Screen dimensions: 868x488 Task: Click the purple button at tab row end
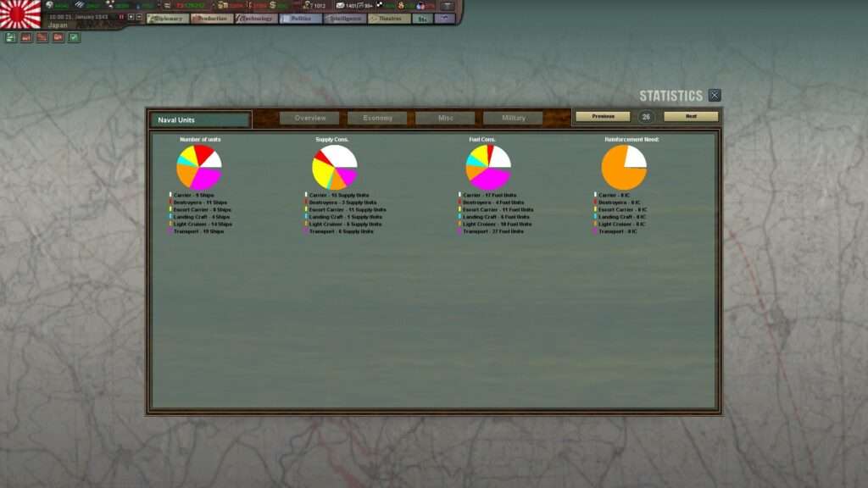(444, 19)
